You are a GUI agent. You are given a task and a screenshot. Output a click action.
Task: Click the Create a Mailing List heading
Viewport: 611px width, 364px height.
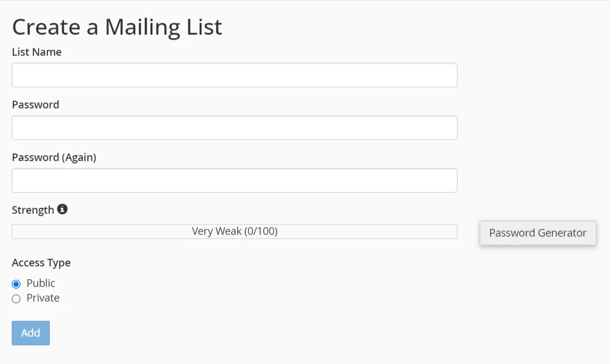click(x=117, y=28)
